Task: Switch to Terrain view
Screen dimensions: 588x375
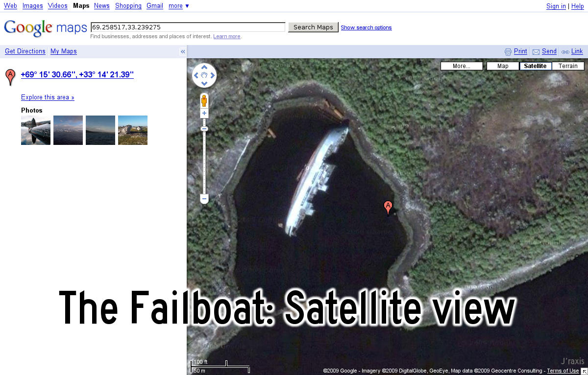Action: (568, 66)
